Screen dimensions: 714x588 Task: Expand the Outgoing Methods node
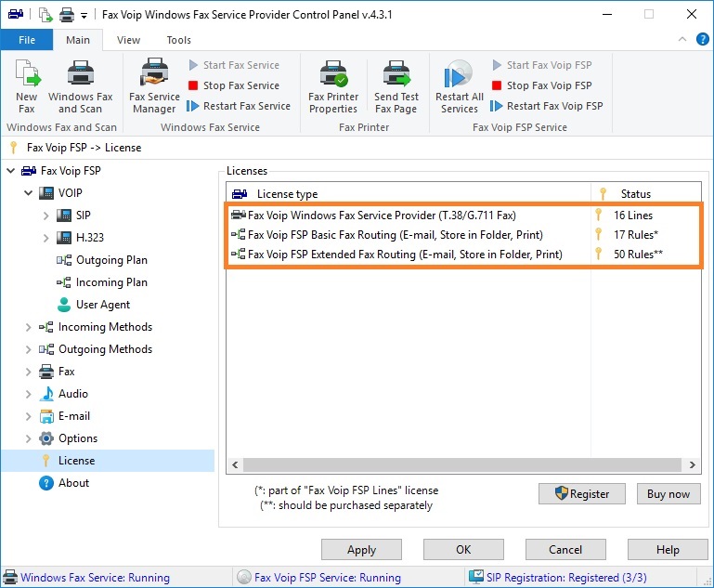pyautogui.click(x=28, y=349)
